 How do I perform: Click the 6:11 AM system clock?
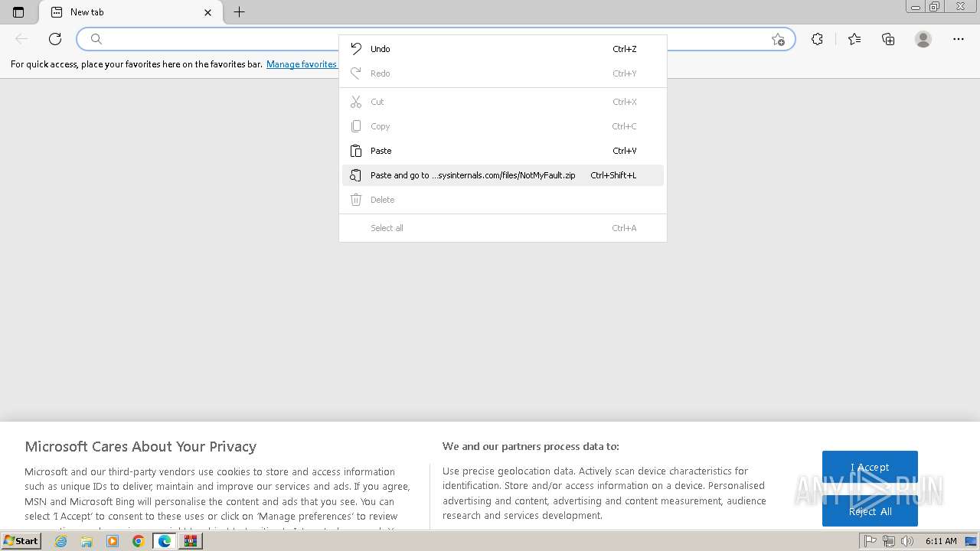tap(941, 541)
